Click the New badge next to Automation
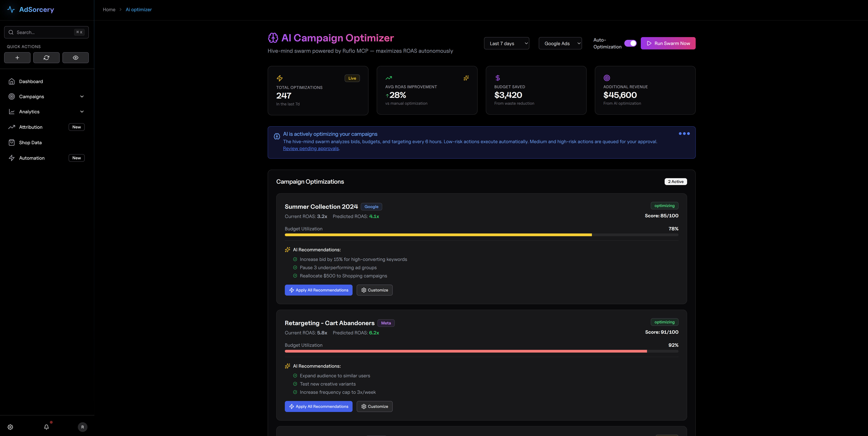This screenshot has height=436, width=868. pyautogui.click(x=76, y=158)
